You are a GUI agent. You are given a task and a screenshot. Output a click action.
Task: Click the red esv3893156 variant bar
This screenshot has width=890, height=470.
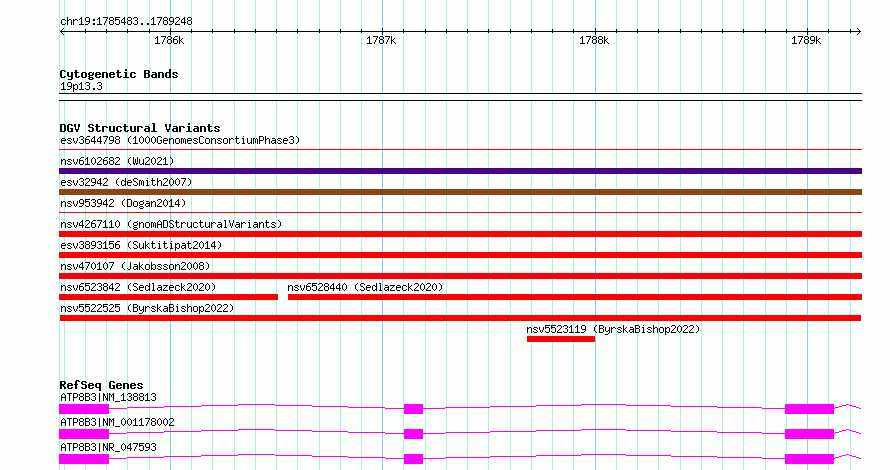[x=460, y=255]
